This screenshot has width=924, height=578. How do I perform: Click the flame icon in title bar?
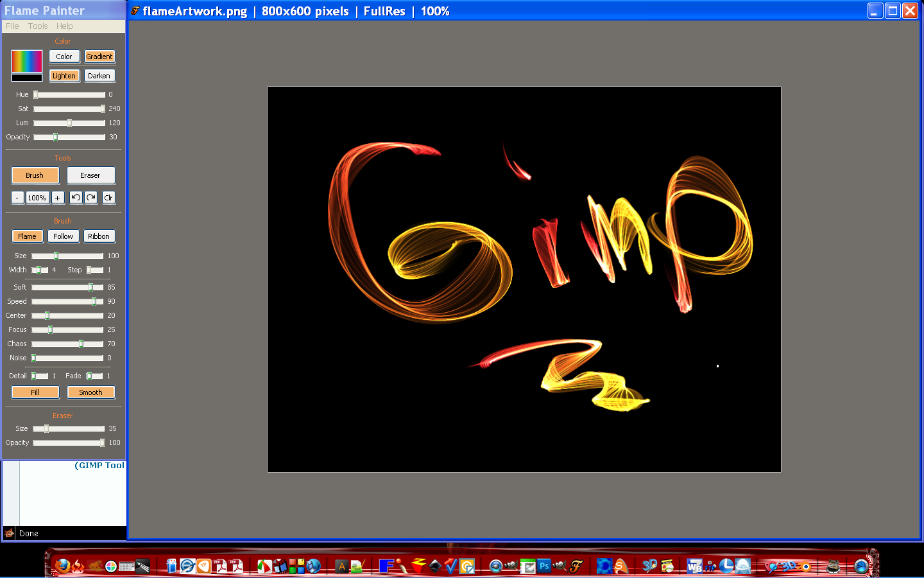pyautogui.click(x=135, y=10)
